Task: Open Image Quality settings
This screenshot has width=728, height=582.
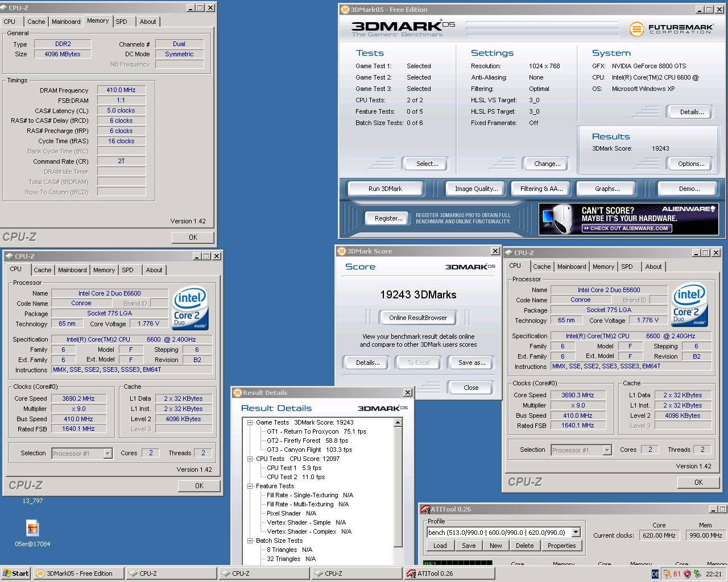Action: [x=477, y=189]
